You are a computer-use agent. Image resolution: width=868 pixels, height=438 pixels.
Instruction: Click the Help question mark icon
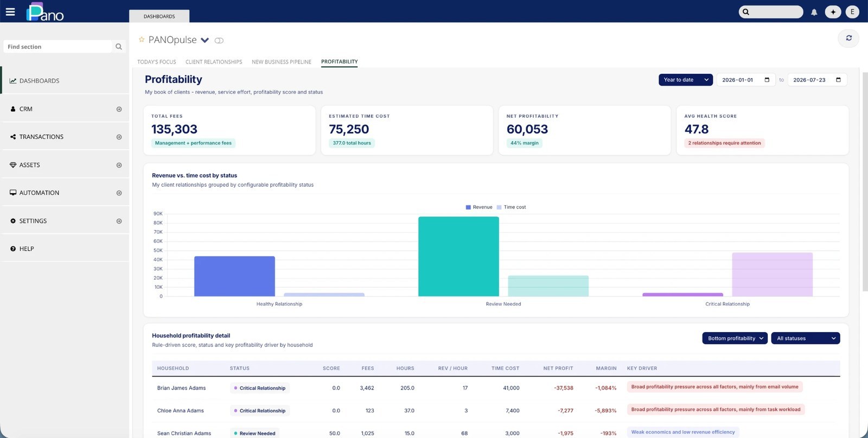pos(13,249)
